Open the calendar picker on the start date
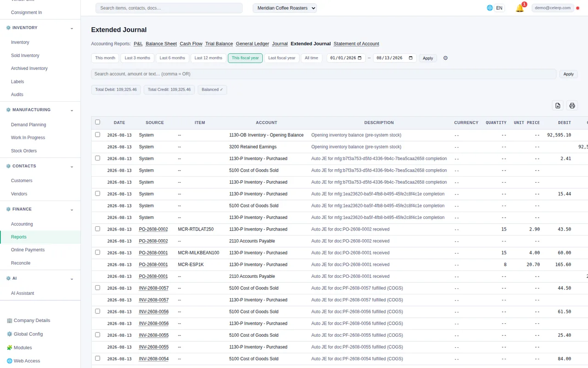The width and height of the screenshot is (588, 368). (x=360, y=58)
